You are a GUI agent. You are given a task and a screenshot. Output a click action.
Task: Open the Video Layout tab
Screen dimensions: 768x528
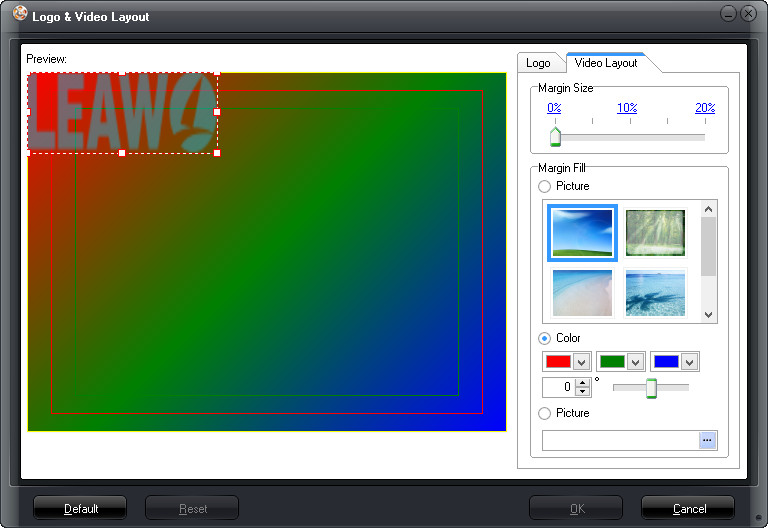tap(606, 63)
